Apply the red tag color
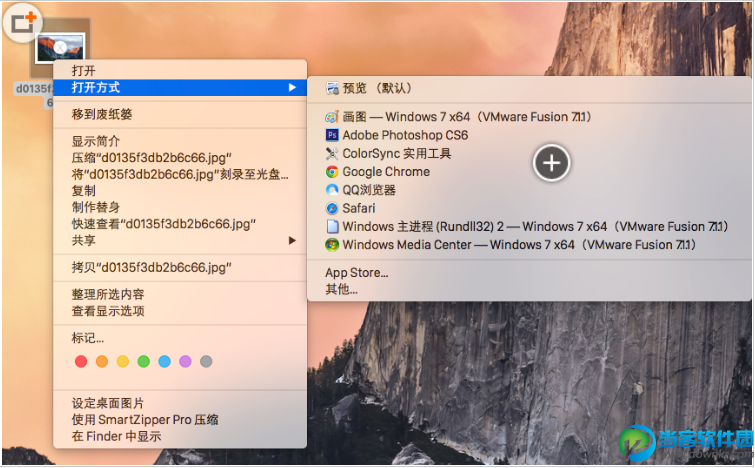The image size is (755, 468). pos(81,362)
